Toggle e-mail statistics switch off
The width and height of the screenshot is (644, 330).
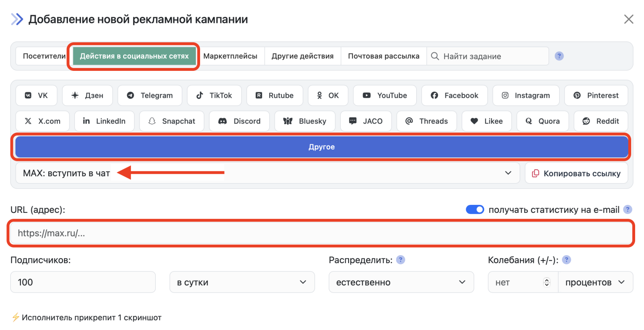tap(475, 210)
